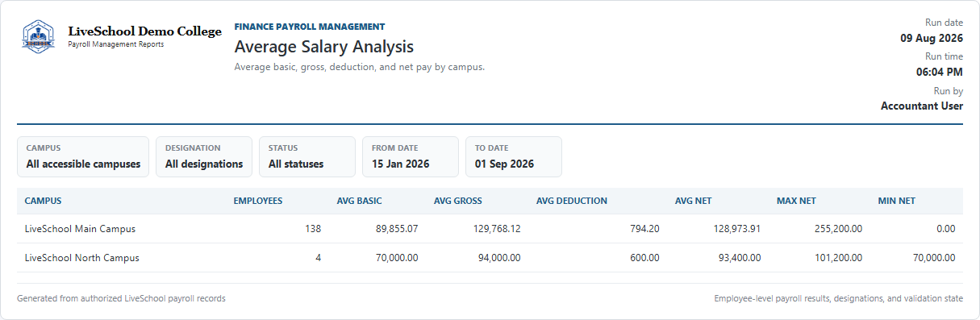The width and height of the screenshot is (980, 320).
Task: Click avg net value 93,400.00
Action: [x=740, y=258]
